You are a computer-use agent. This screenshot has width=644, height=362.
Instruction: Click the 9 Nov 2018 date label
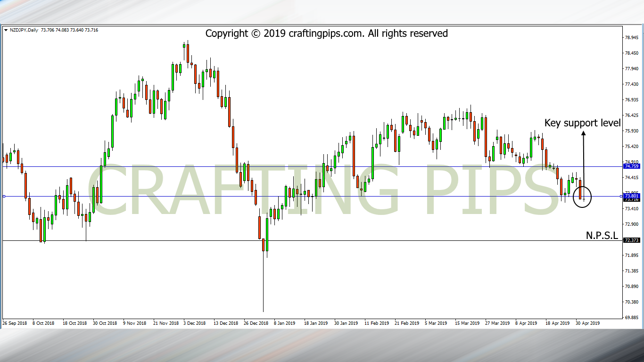[x=135, y=323]
